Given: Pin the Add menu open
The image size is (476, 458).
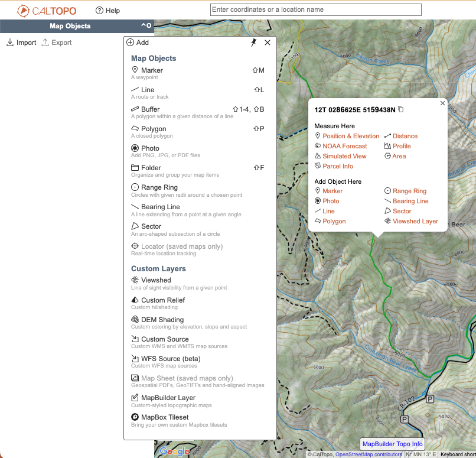Looking at the screenshot, I should tap(254, 43).
